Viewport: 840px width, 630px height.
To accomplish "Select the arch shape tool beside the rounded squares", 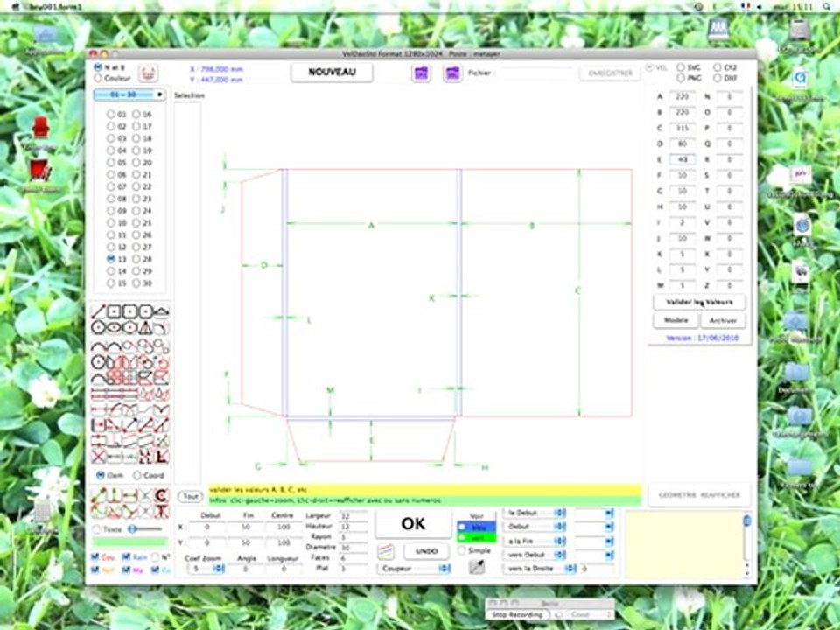I will 163,311.
